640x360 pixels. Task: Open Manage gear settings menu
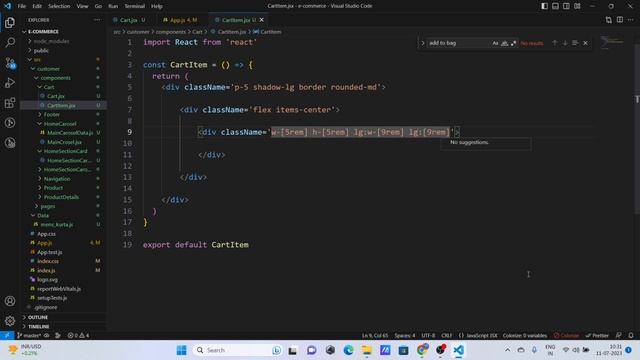click(x=10, y=321)
